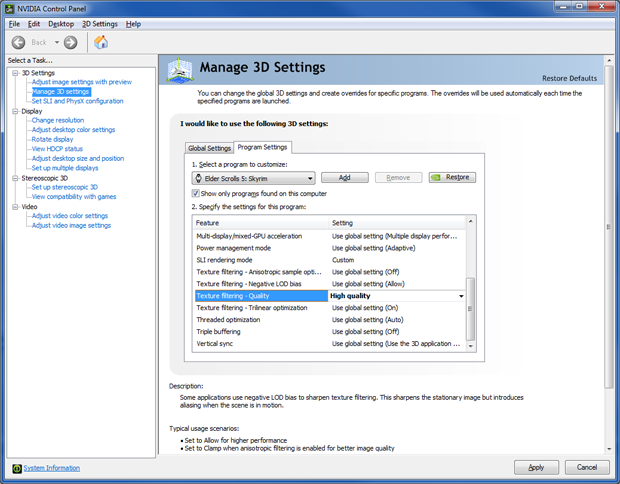Open Change resolution task
Image resolution: width=620 pixels, height=484 pixels.
point(58,120)
